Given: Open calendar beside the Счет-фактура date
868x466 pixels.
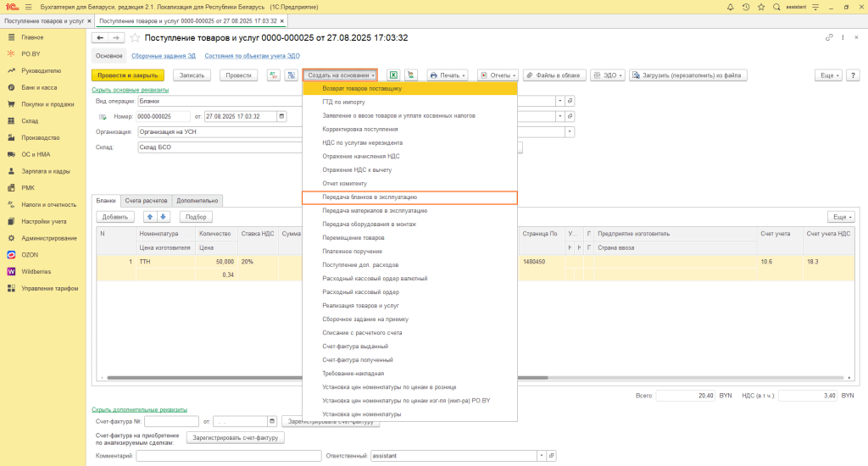Looking at the screenshot, I should [x=272, y=421].
